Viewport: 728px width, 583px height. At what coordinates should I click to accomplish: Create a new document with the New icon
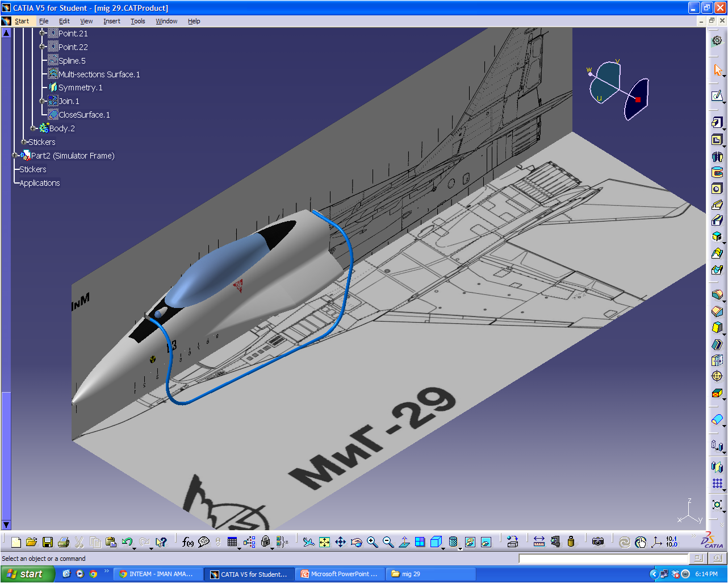[16, 542]
